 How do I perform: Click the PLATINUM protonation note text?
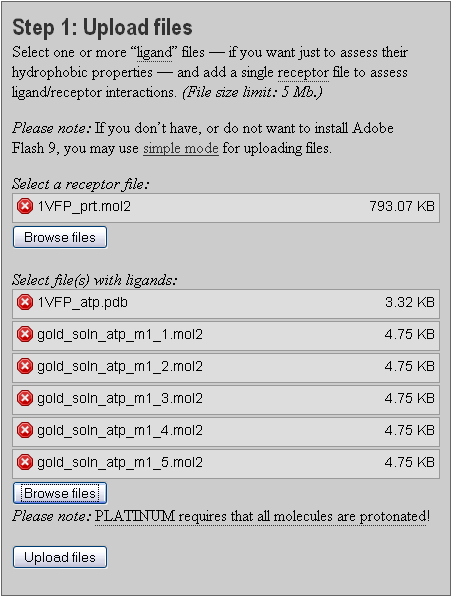click(262, 517)
